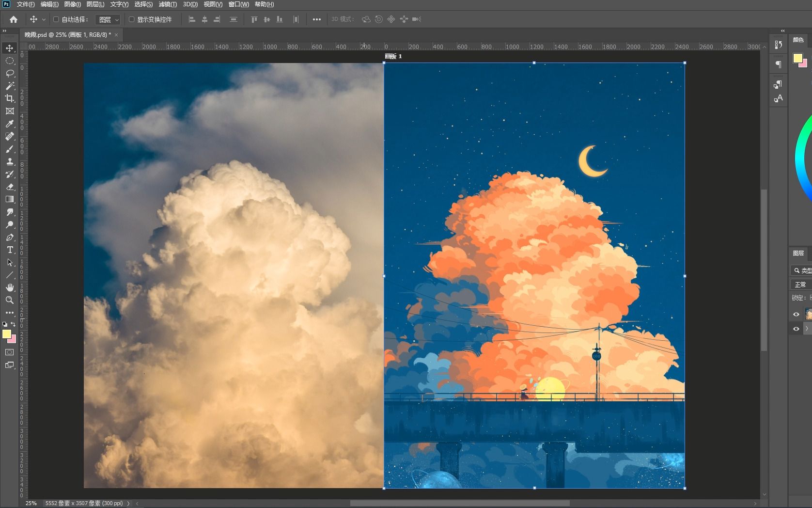Enable the 自动选择 checkbox

coord(56,19)
